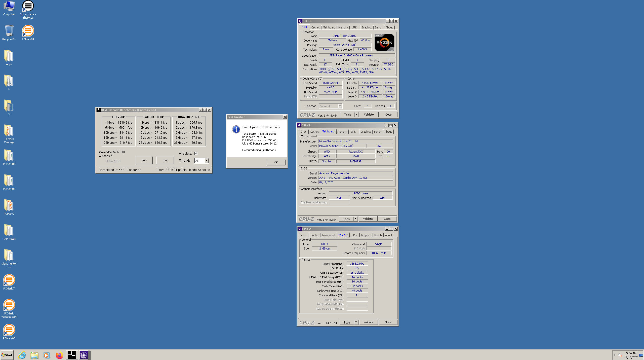Image resolution: width=644 pixels, height=360 pixels.
Task: Open the Computer desktop icon
Action: pos(9,8)
